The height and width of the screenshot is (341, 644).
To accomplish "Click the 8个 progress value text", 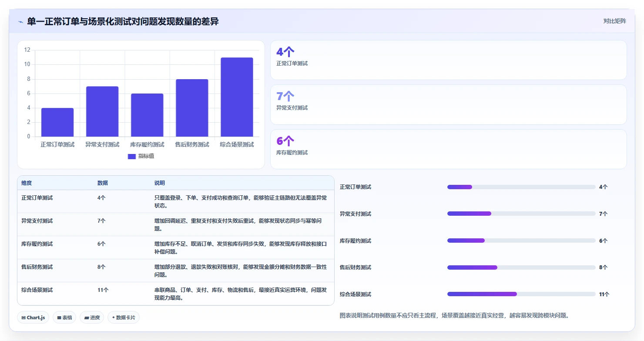I will pyautogui.click(x=603, y=267).
